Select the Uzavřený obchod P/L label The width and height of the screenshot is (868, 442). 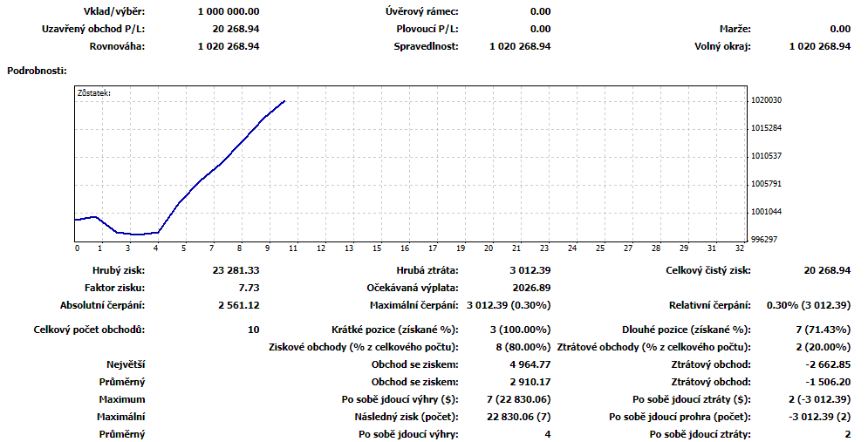pyautogui.click(x=93, y=29)
